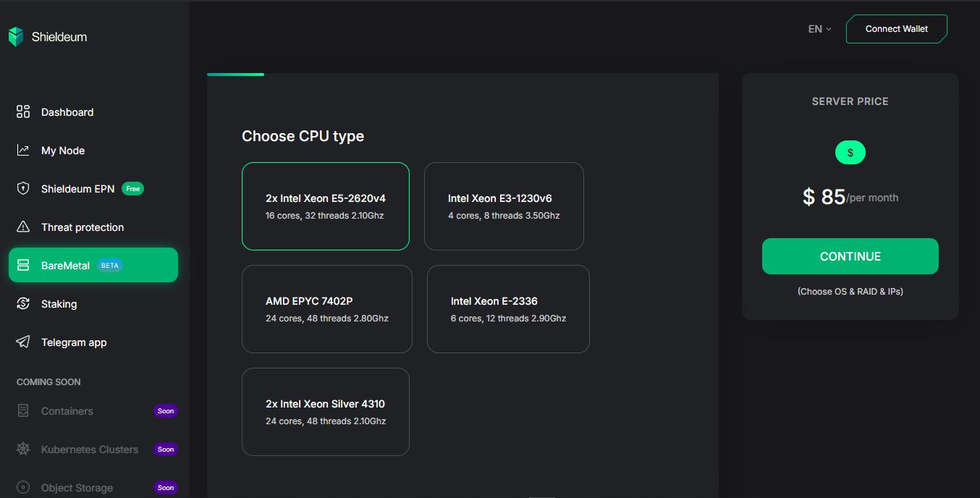980x498 pixels.
Task: Click the green CONTINUE button
Action: 850,256
